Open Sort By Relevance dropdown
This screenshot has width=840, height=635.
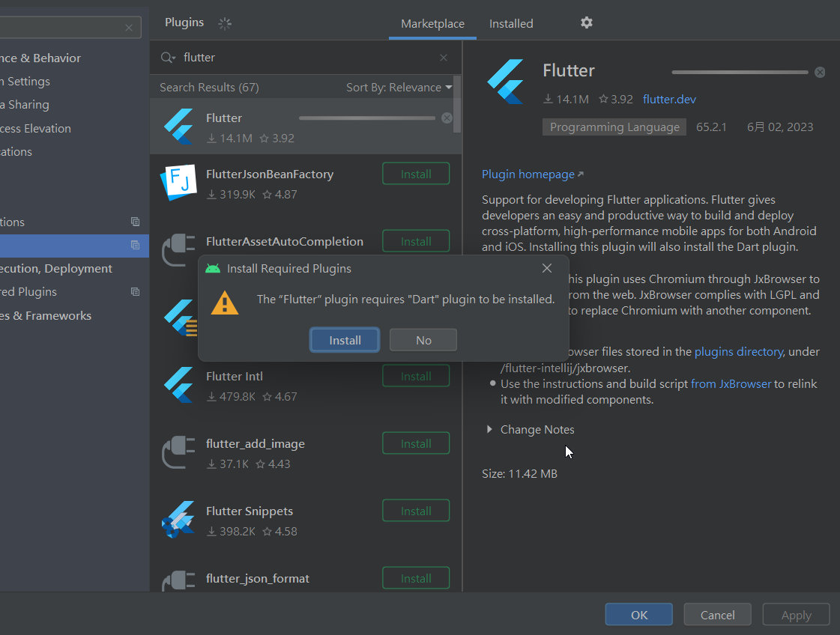[399, 88]
